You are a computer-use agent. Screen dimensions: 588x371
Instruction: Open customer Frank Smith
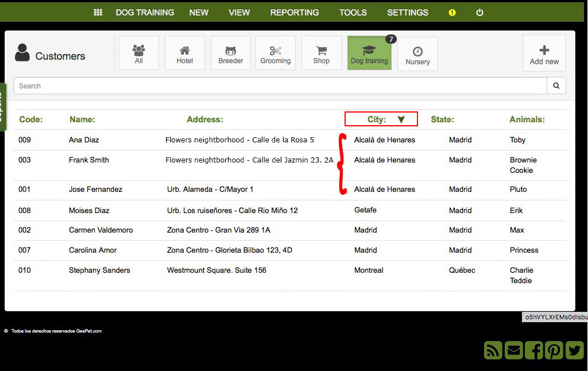tap(89, 160)
